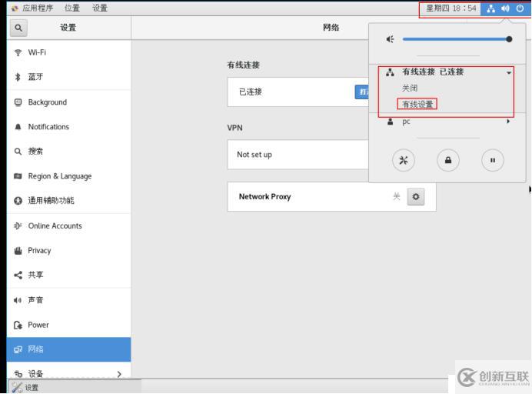Click the user icon next to pc

[391, 122]
